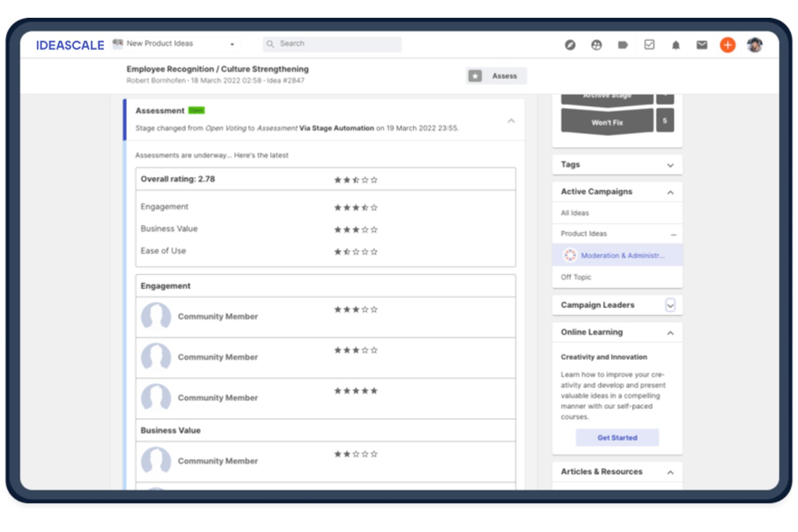Click the Assessments are underway message
798x532 pixels.
tap(212, 155)
